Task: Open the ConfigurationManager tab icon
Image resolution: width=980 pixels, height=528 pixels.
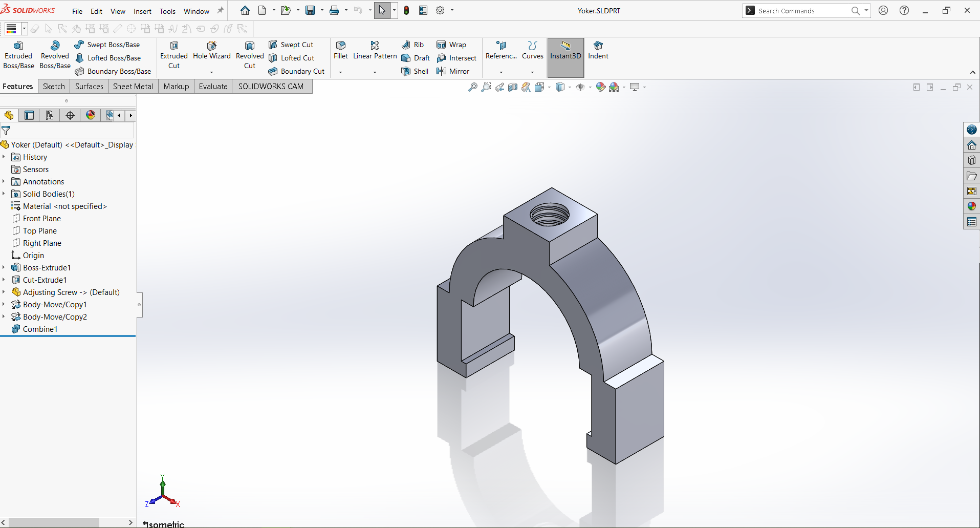Action: [x=50, y=115]
